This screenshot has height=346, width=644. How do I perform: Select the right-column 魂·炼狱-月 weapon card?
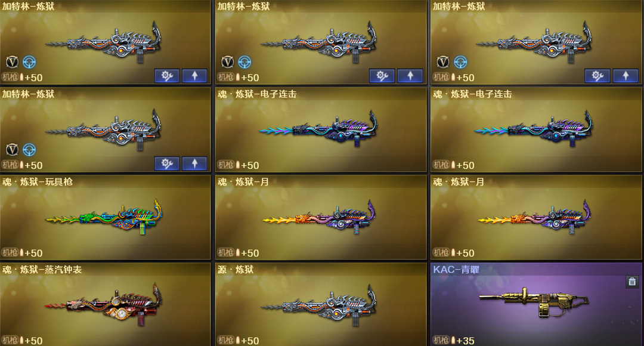[536, 217]
